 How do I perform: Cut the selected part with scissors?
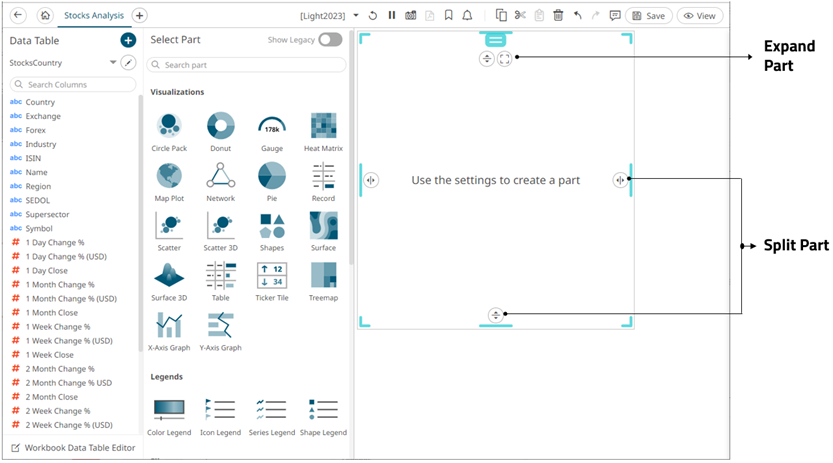tap(520, 15)
